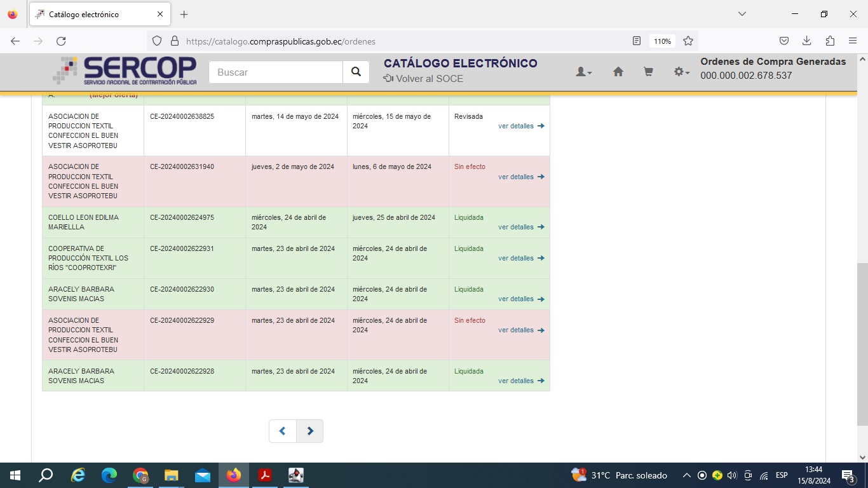
Task: Open Adobe Acrobat from taskbar
Action: click(x=265, y=475)
